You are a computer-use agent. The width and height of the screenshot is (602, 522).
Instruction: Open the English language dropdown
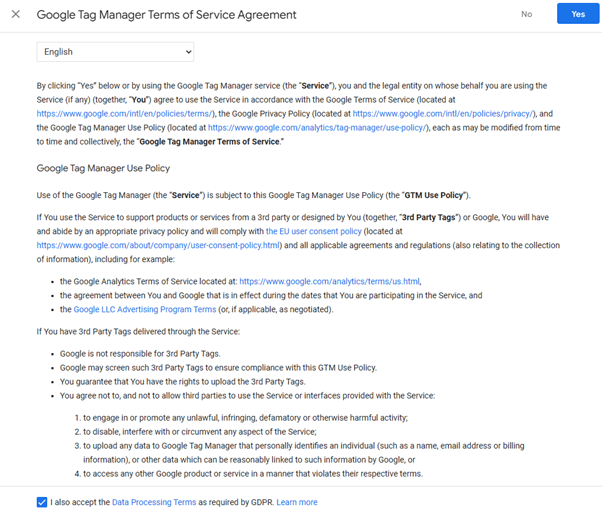pos(115,52)
